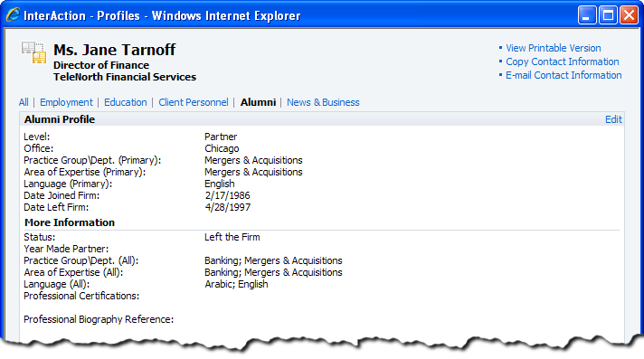Viewport: 644px width, 359px height.
Task: Click Primary Practice Group value Mergers & Acquisitions
Action: pos(253,160)
